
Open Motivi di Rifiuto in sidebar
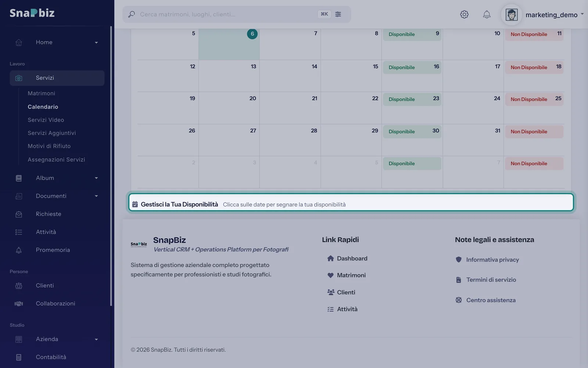pyautogui.click(x=49, y=146)
